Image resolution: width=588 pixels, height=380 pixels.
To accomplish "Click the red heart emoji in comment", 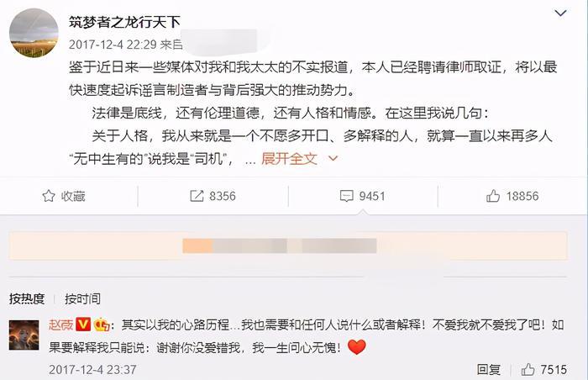I will pos(357,347).
